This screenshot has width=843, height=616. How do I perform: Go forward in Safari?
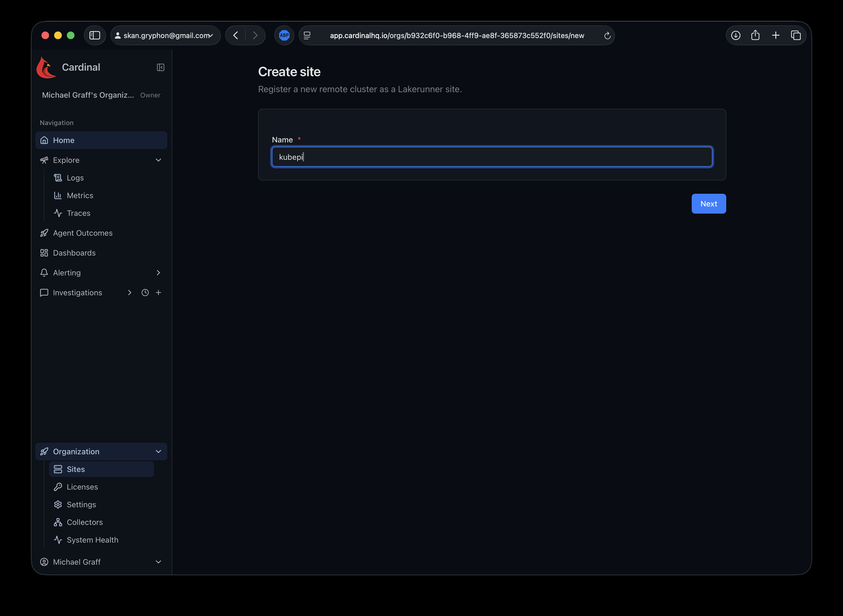[x=256, y=35]
